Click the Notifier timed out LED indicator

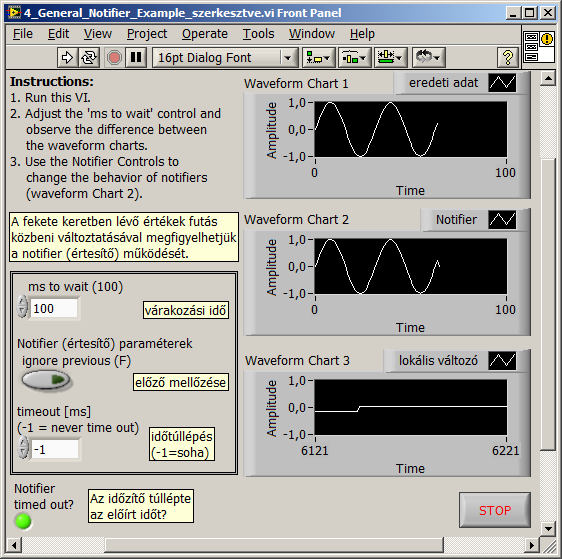tap(23, 521)
